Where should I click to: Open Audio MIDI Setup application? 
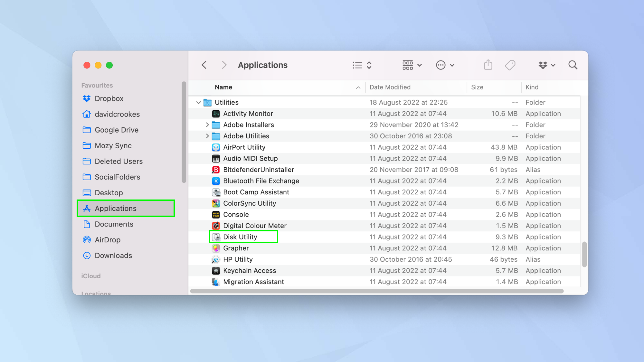click(x=250, y=158)
